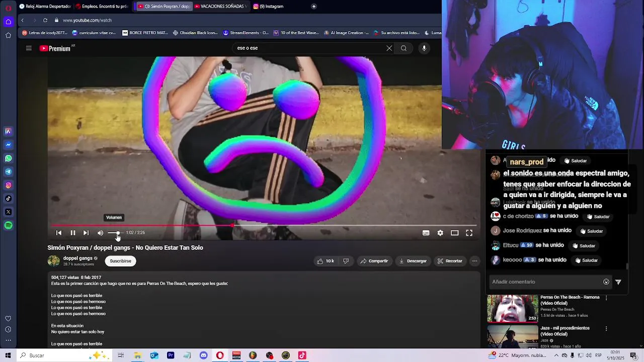Click the address bar URL
Viewport: 644px width, 362px height.
click(87, 20)
